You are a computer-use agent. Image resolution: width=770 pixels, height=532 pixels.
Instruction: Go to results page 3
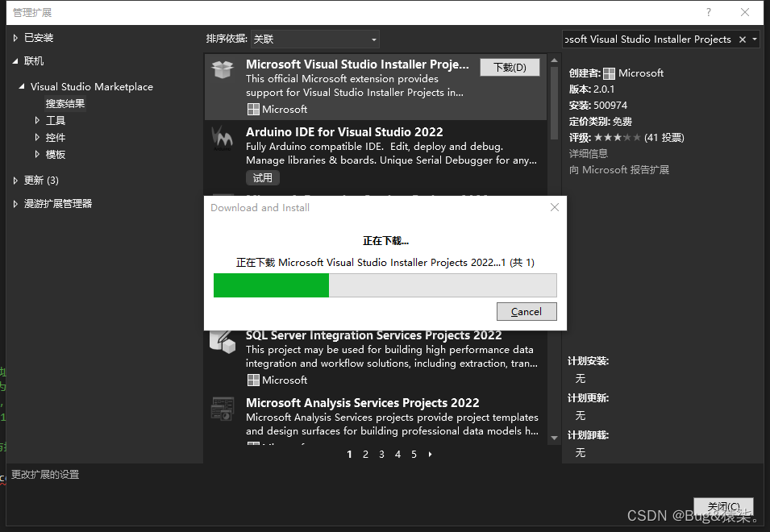[381, 455]
